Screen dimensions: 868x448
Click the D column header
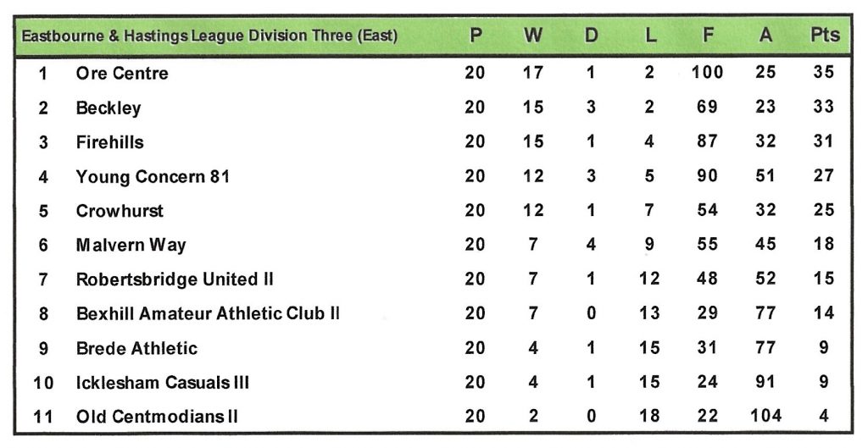[591, 36]
